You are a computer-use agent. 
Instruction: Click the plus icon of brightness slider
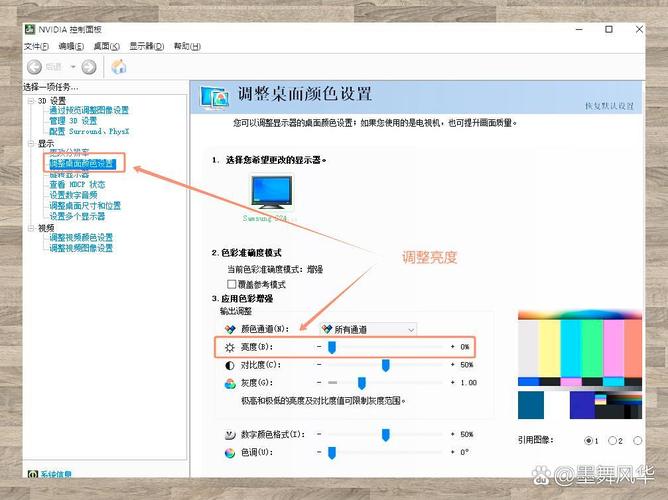click(452, 347)
